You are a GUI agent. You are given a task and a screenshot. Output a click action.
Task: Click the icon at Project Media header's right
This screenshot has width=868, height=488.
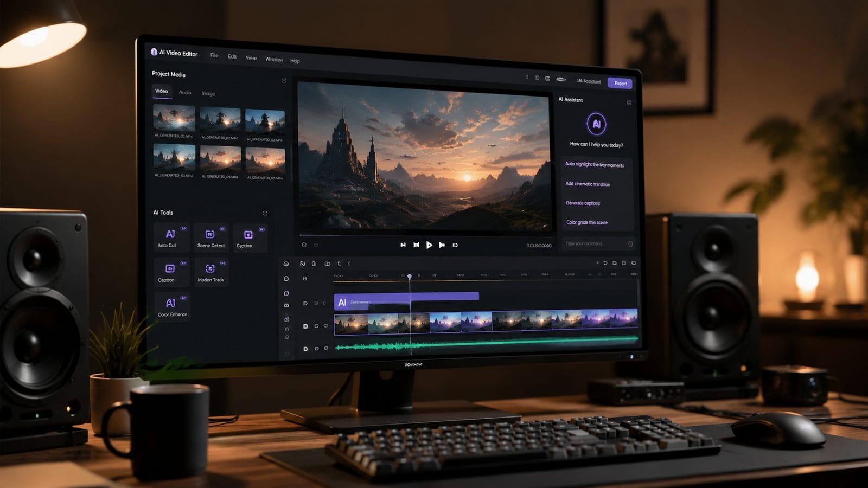coord(284,81)
